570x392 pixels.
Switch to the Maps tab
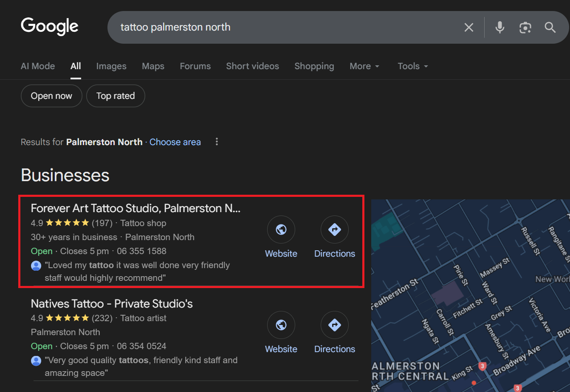click(x=153, y=66)
